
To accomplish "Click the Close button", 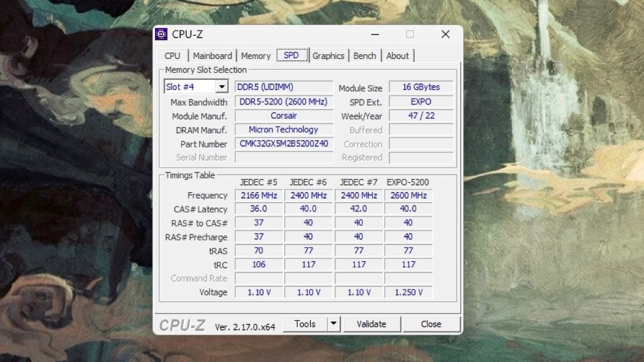I will click(x=431, y=324).
